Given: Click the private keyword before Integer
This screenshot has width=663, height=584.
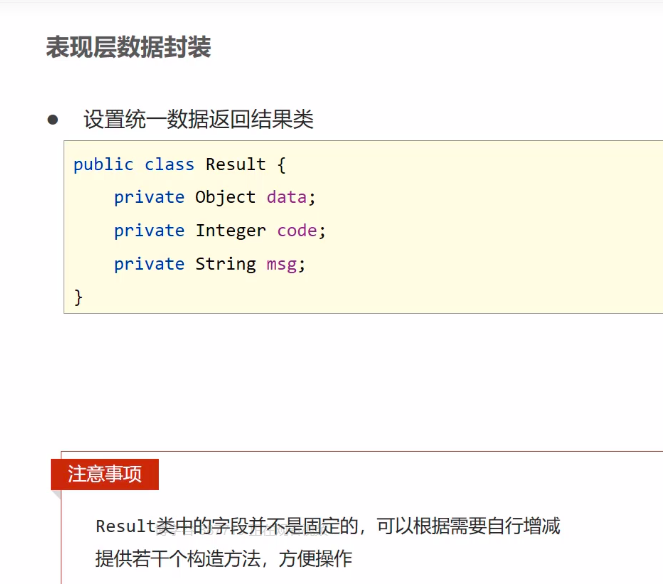Looking at the screenshot, I should point(149,230).
